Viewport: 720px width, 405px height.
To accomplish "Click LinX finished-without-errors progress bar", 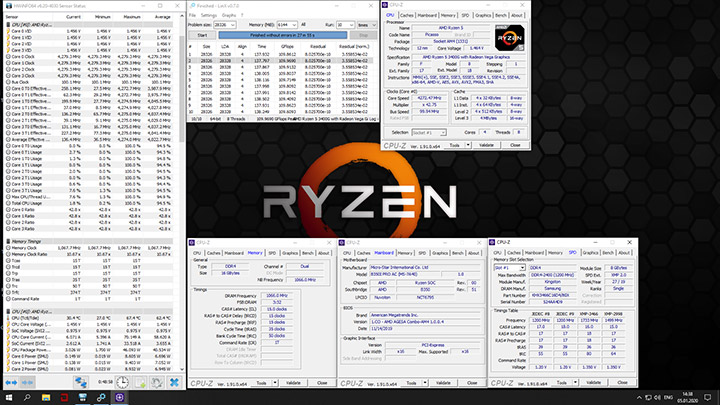I will [x=283, y=35].
